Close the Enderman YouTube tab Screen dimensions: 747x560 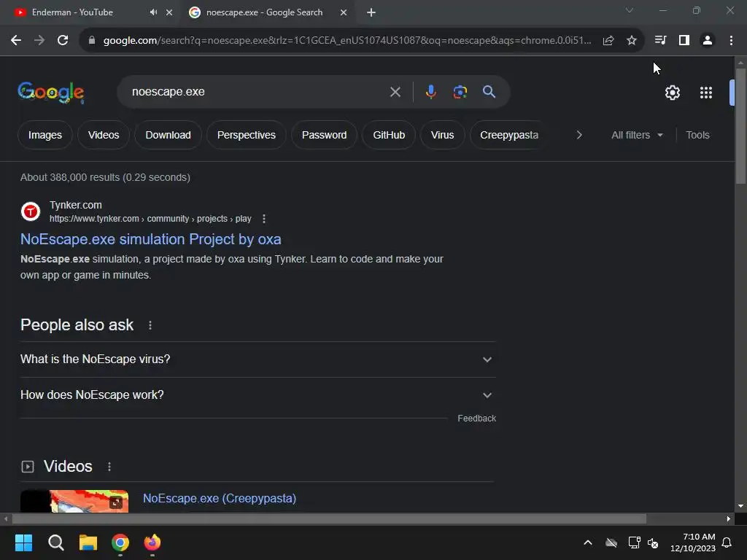tap(169, 12)
